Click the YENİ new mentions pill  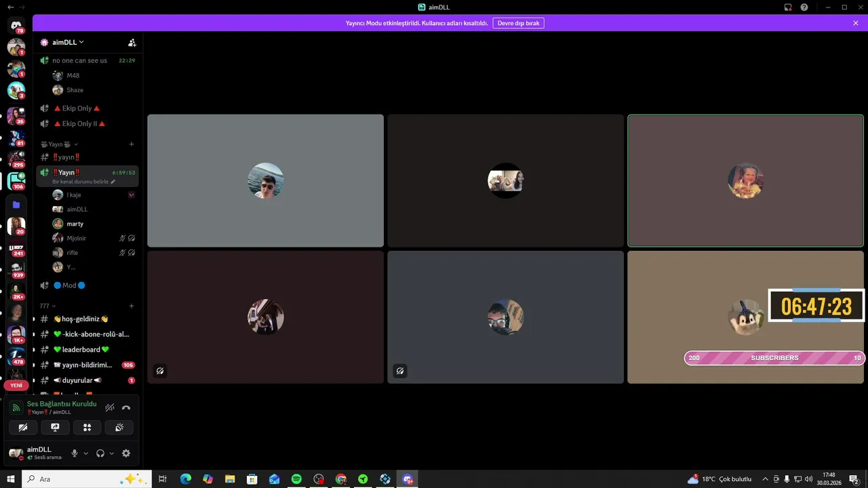[16, 385]
